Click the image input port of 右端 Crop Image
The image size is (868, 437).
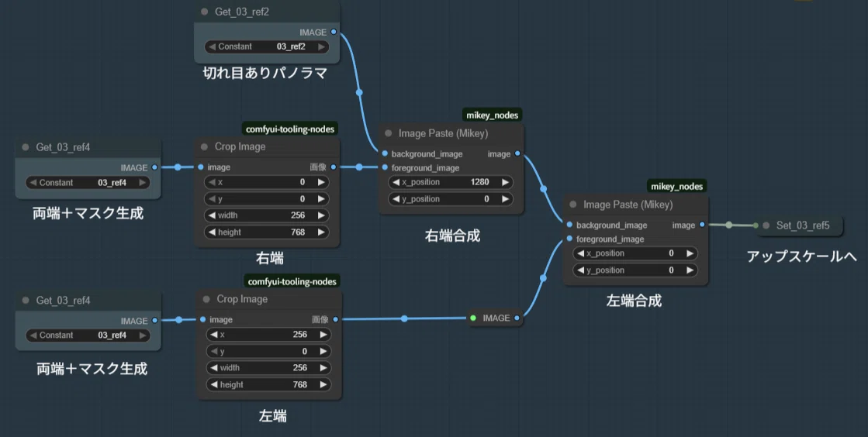point(201,167)
